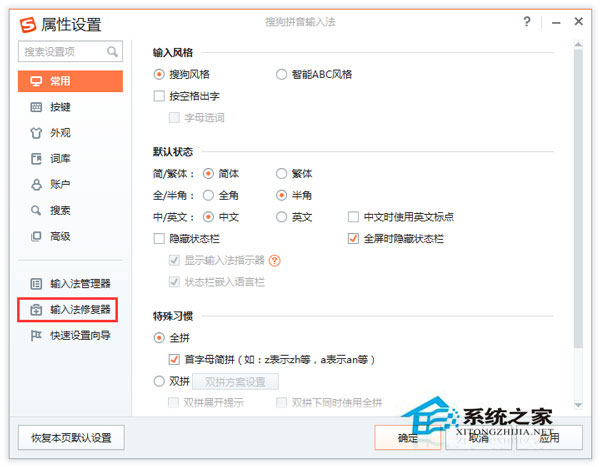The height and width of the screenshot is (467, 600).
Task: Focus the 搜索设置项 search field
Action: pyautogui.click(x=70, y=51)
